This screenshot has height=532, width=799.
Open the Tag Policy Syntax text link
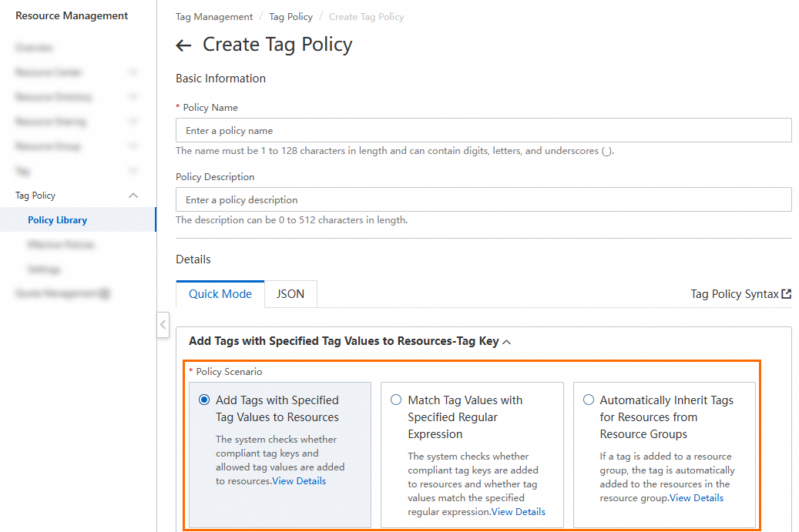(x=734, y=294)
